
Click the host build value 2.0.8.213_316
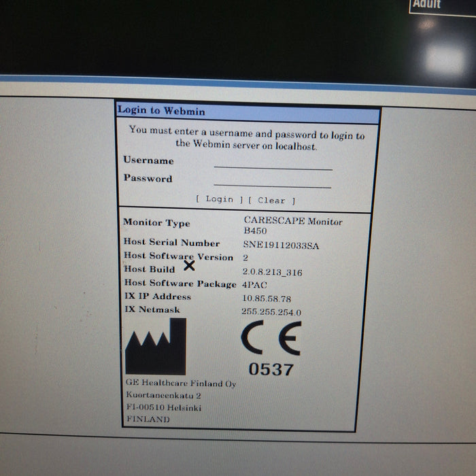tap(272, 272)
